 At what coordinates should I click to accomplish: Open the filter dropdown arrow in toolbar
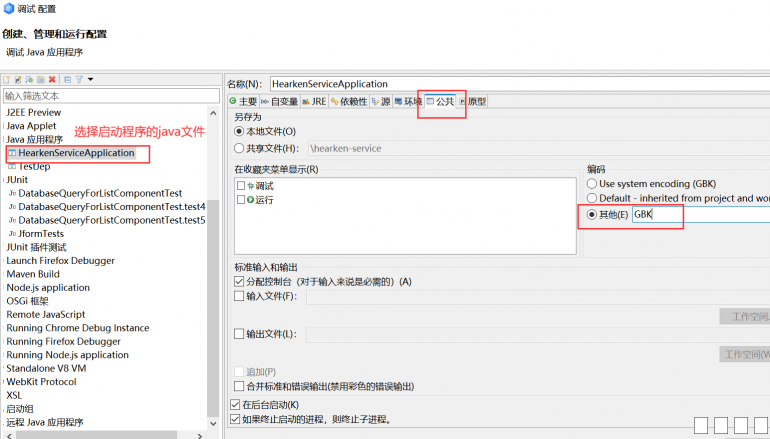click(x=90, y=79)
